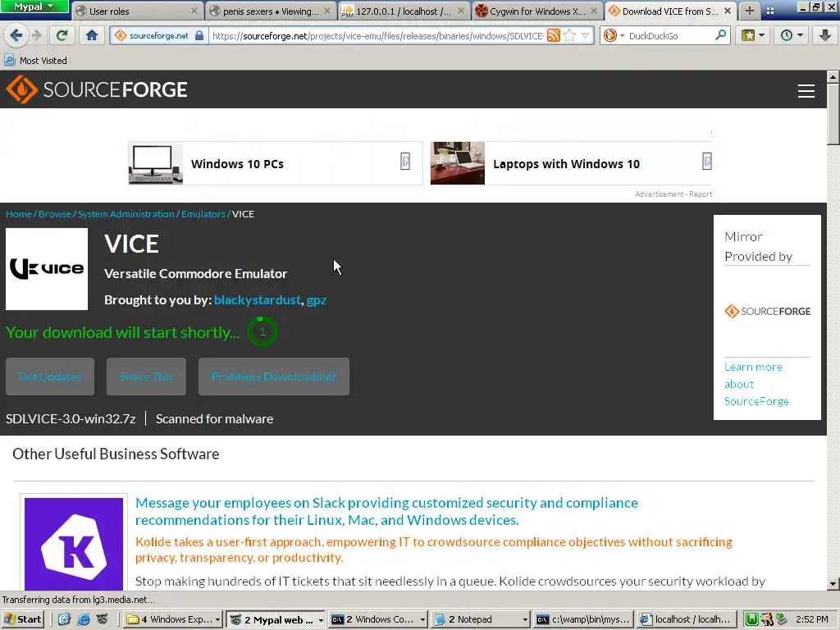Click the Most Visited bookmarks icon

click(10, 60)
